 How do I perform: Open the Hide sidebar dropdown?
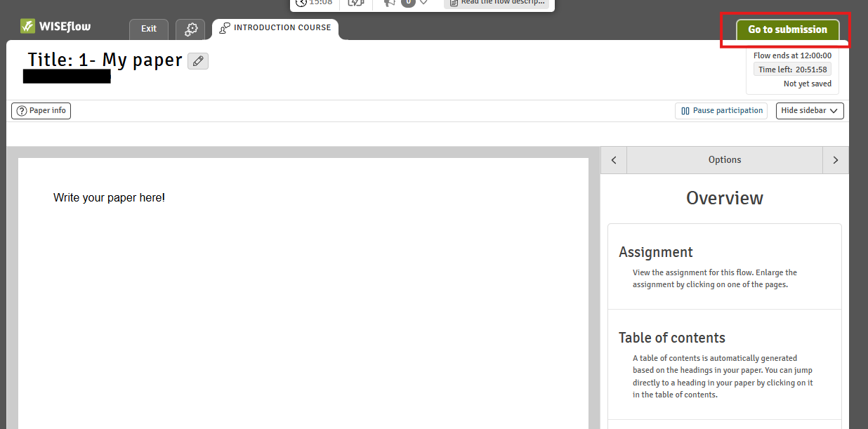[x=810, y=111]
